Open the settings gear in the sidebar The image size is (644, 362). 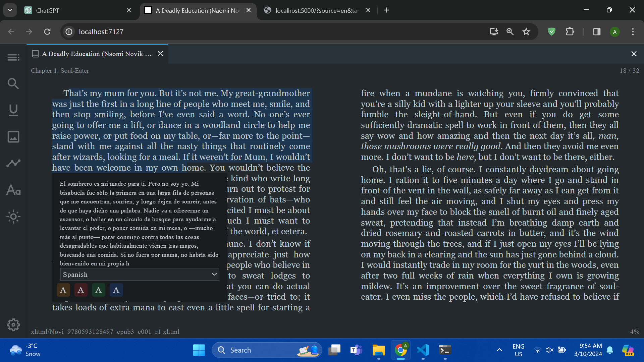coord(13,324)
